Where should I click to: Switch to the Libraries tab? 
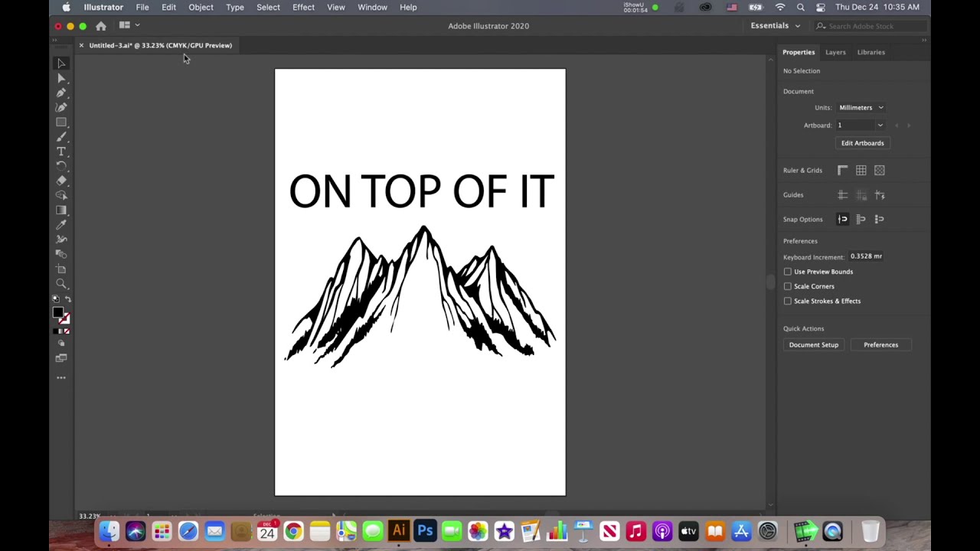871,52
